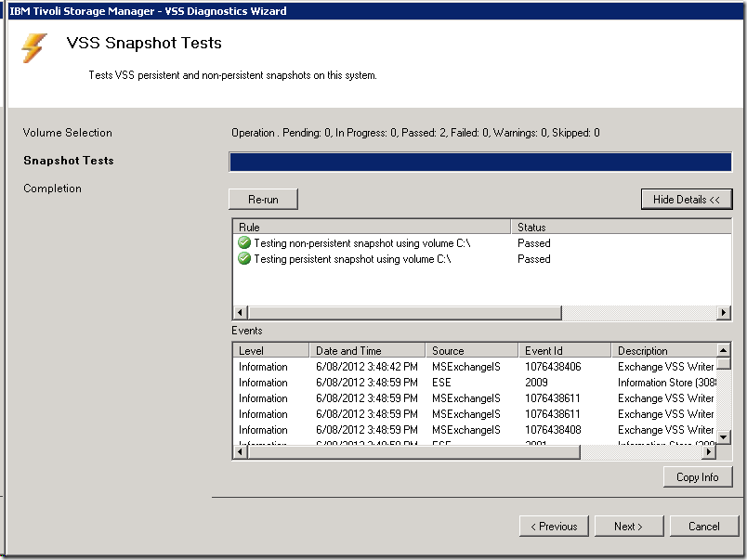Click the blue snapshot test progress bar
Screen dimensions: 747x560
pyautogui.click(x=479, y=163)
